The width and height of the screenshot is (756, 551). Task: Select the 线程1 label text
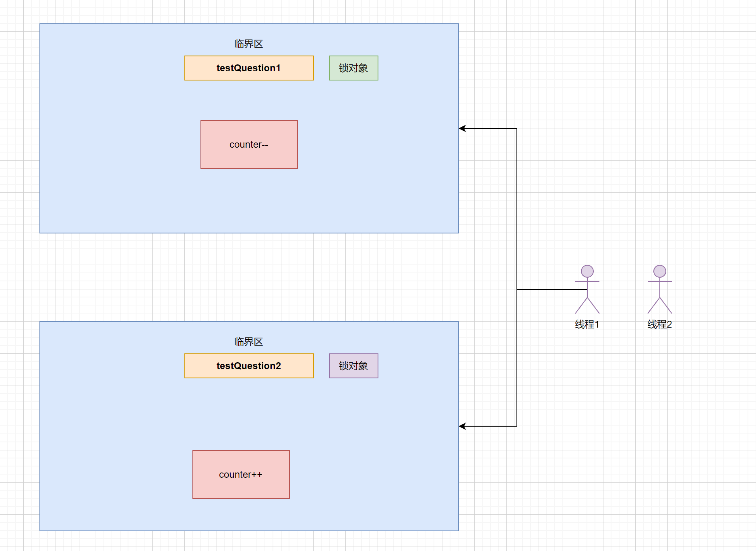pyautogui.click(x=587, y=324)
